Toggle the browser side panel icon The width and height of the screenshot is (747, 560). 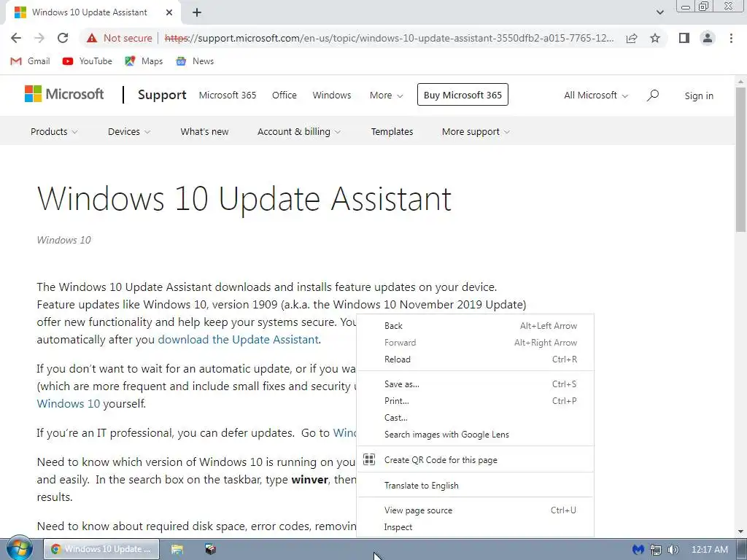coord(684,38)
